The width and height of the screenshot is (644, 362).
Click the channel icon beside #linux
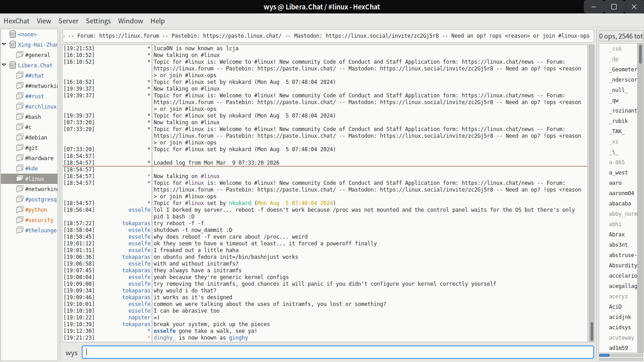coord(19,179)
